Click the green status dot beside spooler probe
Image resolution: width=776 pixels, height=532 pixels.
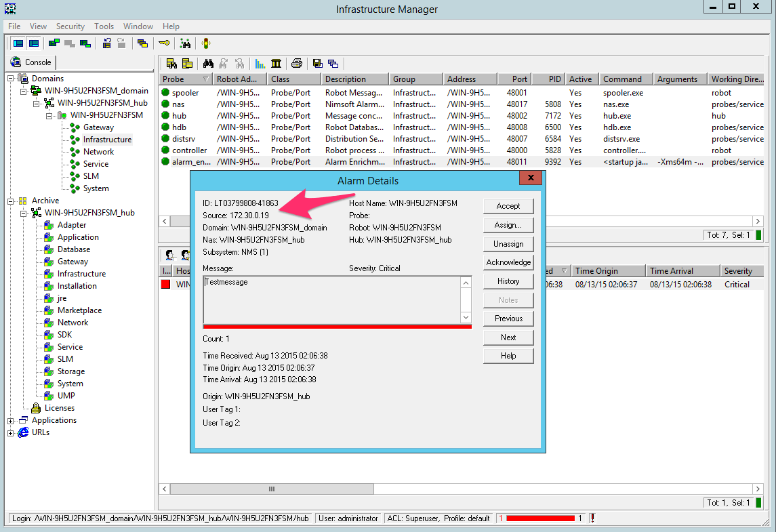[165, 93]
